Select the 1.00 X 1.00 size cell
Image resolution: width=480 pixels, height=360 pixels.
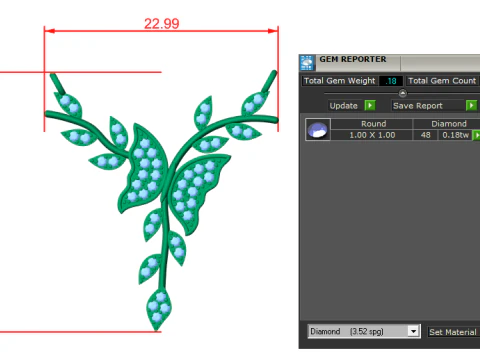click(372, 135)
